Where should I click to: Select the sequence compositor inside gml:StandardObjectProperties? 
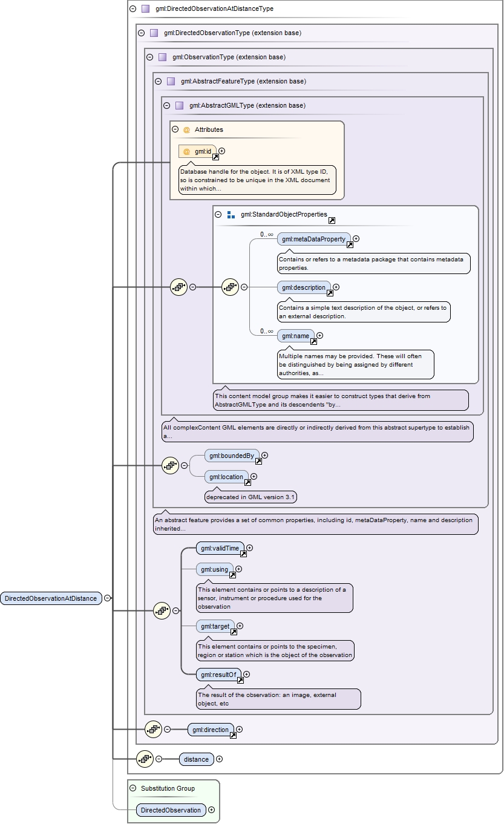tap(230, 287)
